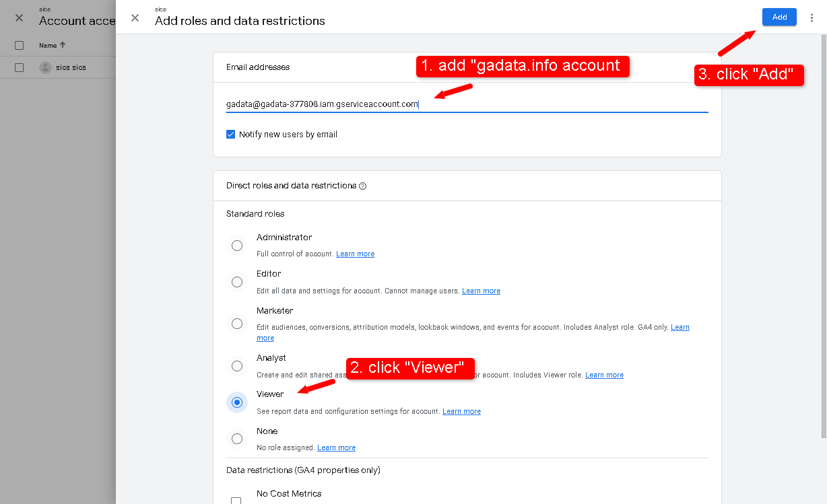Choose the Marketer role radio button
Image resolution: width=827 pixels, height=504 pixels.
pyautogui.click(x=237, y=324)
